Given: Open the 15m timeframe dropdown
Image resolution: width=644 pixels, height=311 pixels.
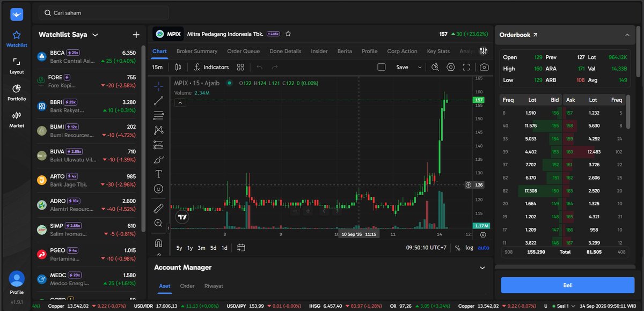Looking at the screenshot, I should pos(157,67).
